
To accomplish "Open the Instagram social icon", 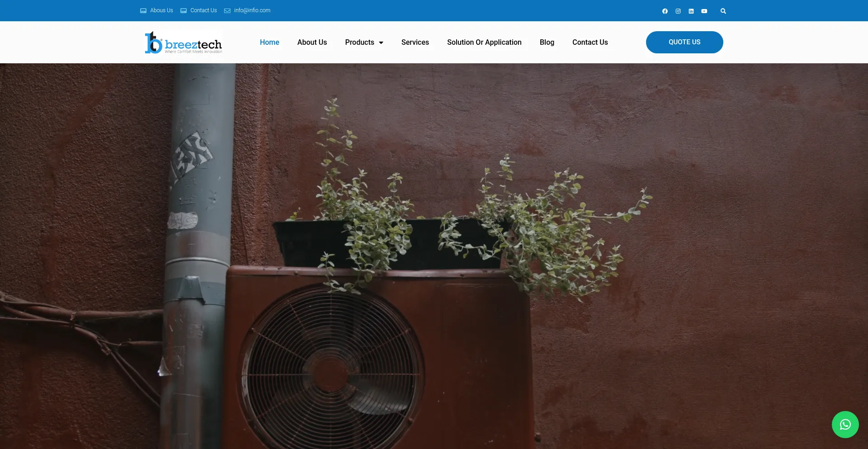I will [678, 11].
